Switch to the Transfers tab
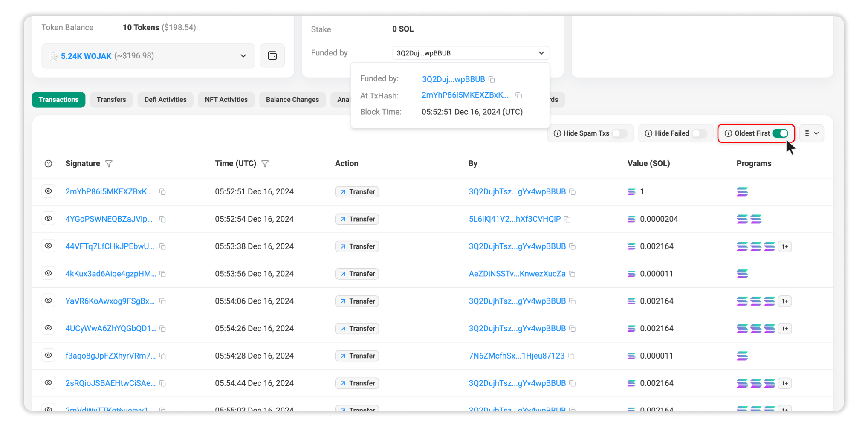Viewport: 868px width, 428px height. coord(111,99)
